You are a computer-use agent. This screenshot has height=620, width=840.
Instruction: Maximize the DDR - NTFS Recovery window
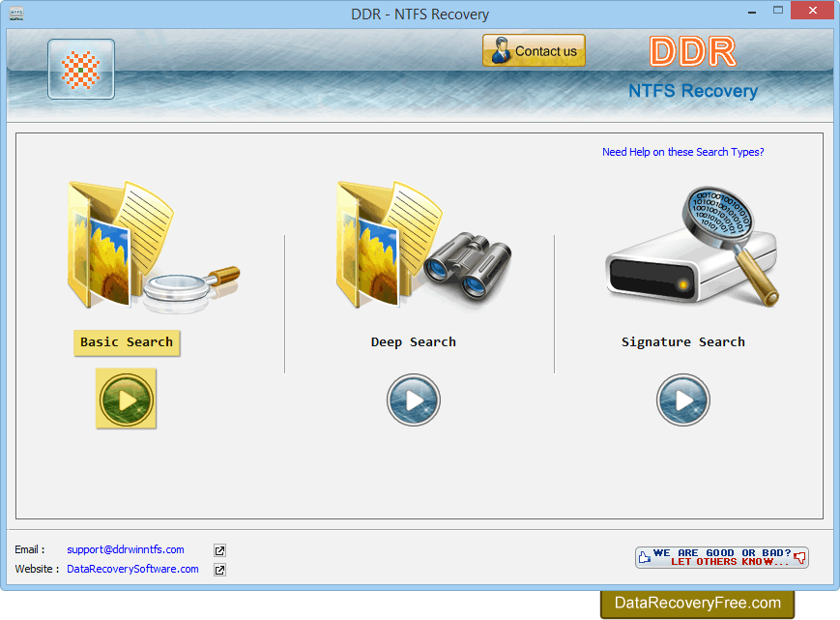[778, 11]
